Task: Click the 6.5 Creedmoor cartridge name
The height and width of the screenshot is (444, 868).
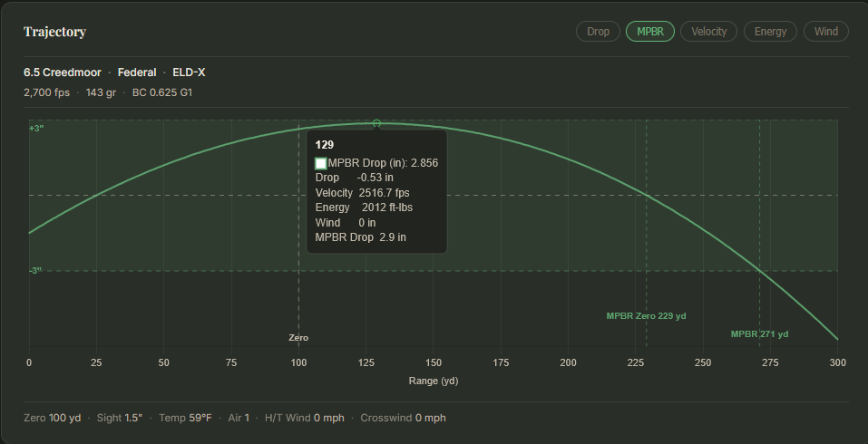Action: pyautogui.click(x=63, y=72)
